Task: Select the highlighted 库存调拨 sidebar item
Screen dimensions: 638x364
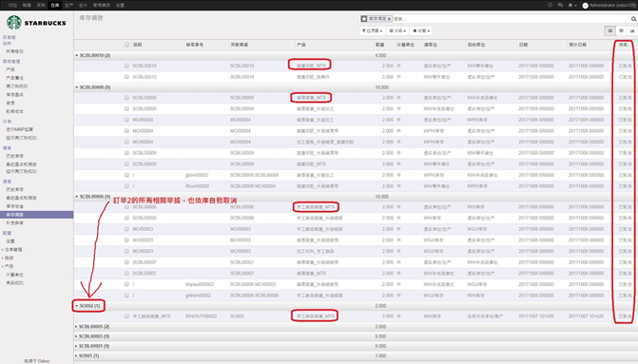Action: pyautogui.click(x=37, y=215)
